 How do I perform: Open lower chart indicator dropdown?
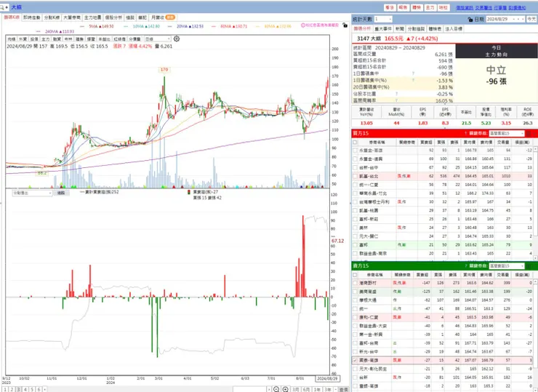pyautogui.click(x=32, y=193)
